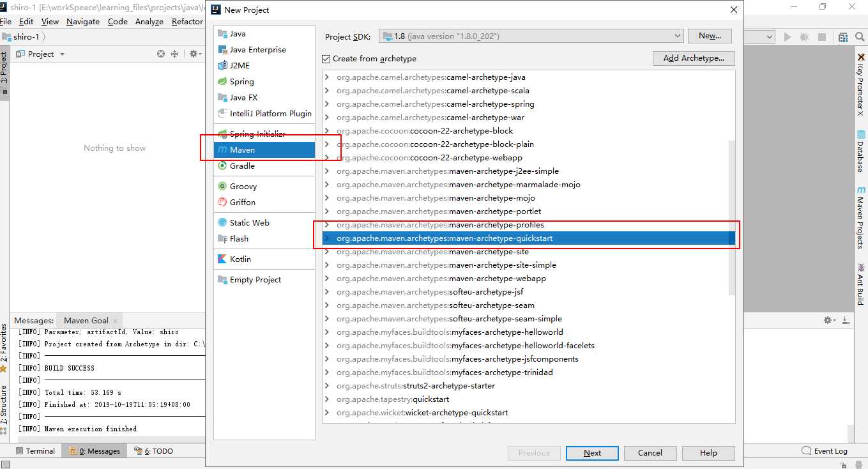Open the Edit menu
Screen dimensions: 868x469
point(26,21)
